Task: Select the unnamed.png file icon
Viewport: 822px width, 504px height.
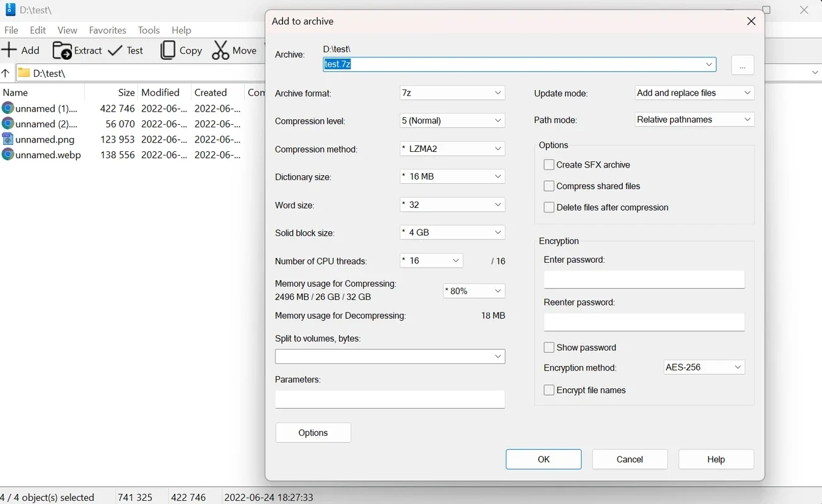Action: pos(8,139)
